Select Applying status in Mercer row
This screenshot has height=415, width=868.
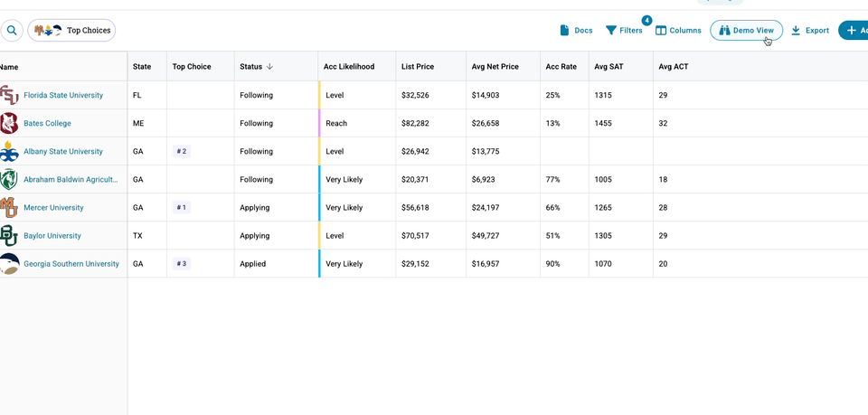[255, 208]
